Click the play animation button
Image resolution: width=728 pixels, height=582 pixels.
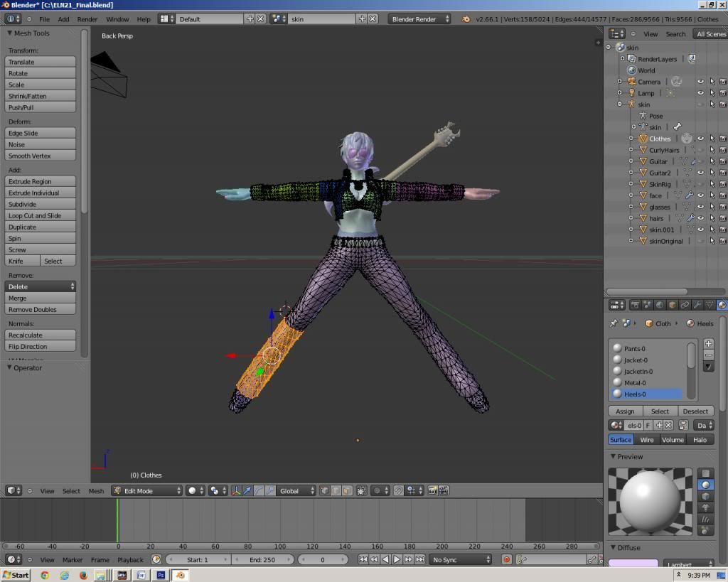pos(397,560)
